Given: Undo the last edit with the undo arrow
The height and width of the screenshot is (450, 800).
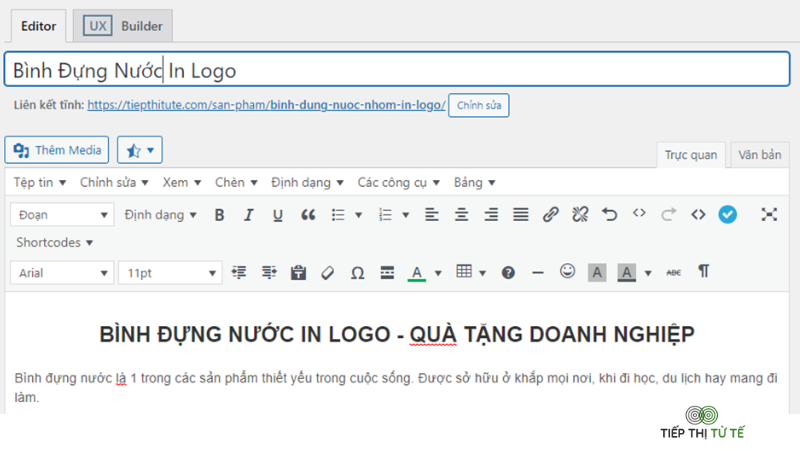Looking at the screenshot, I should click(x=609, y=214).
